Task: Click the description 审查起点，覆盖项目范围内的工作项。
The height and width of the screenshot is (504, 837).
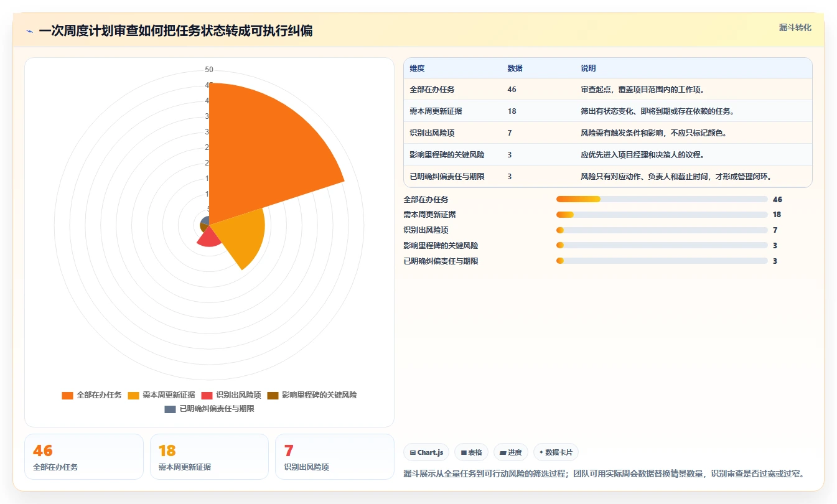Action: click(642, 90)
